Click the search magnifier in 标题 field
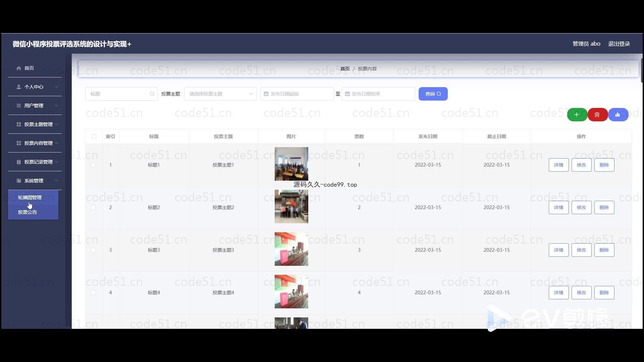Viewport: 644px width, 362px height. click(x=152, y=94)
